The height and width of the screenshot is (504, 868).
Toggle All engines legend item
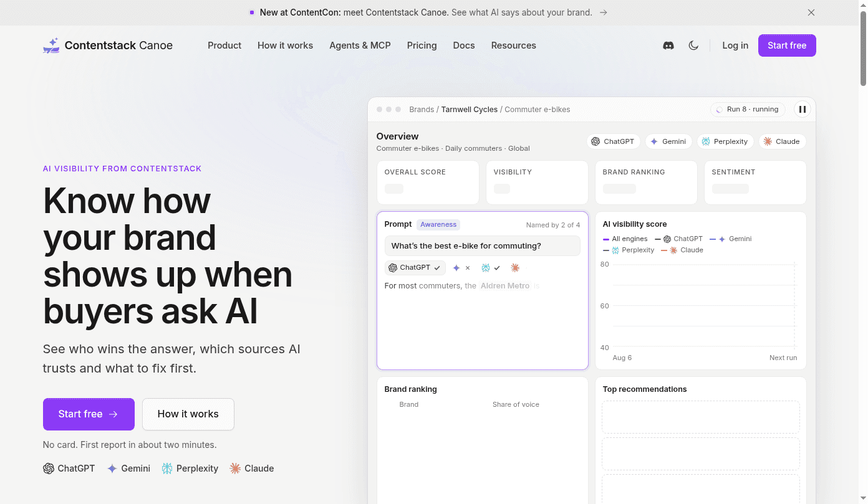click(625, 239)
